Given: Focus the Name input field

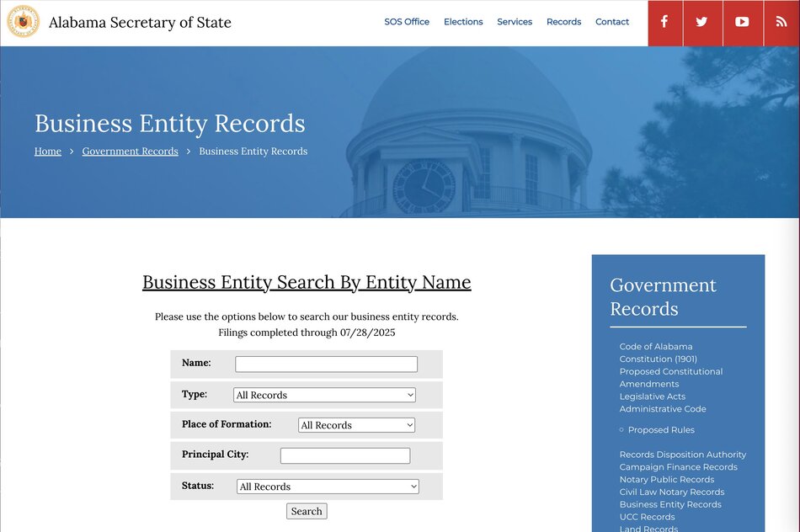Looking at the screenshot, I should click(326, 364).
